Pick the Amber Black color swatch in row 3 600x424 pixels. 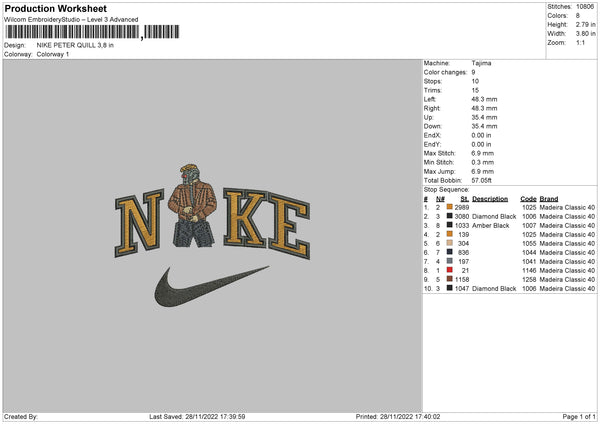[450, 225]
